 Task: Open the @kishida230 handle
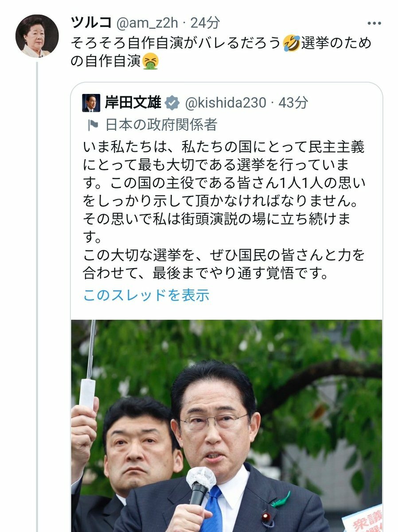(225, 103)
